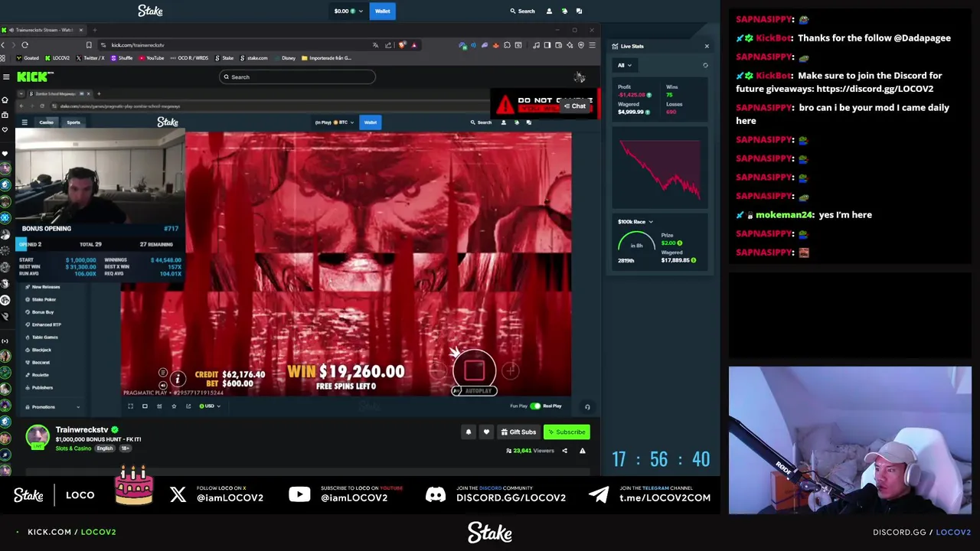Enter fullscreen mode for the game
The height and width of the screenshot is (551, 980).
click(x=130, y=406)
